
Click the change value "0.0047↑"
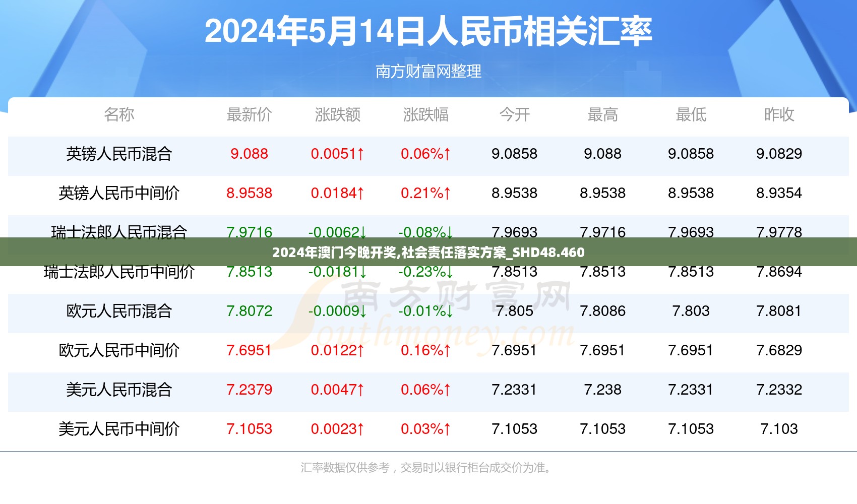pos(338,390)
